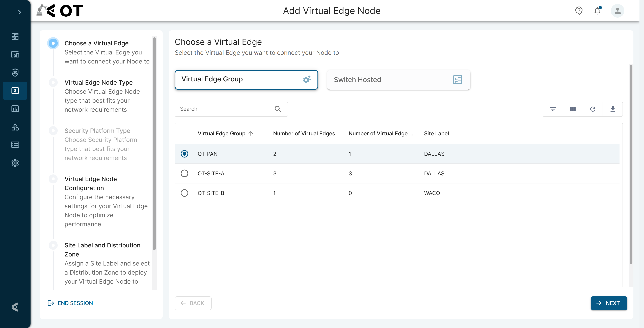Viewport: 644px width, 328px height.
Task: Select the OT-SITE-B radio button
Action: click(x=184, y=193)
